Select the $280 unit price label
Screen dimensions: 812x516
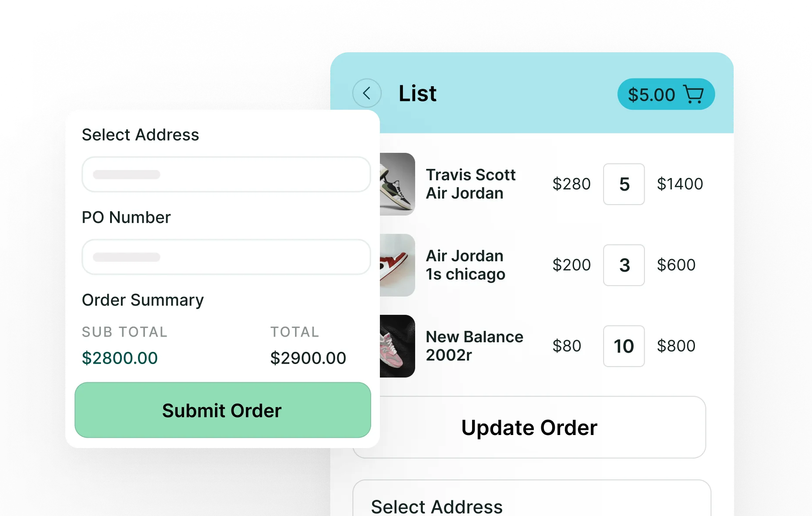click(x=571, y=184)
